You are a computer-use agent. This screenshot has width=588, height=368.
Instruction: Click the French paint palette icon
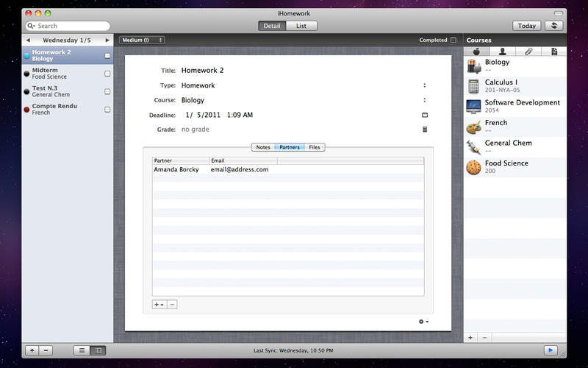pyautogui.click(x=473, y=127)
